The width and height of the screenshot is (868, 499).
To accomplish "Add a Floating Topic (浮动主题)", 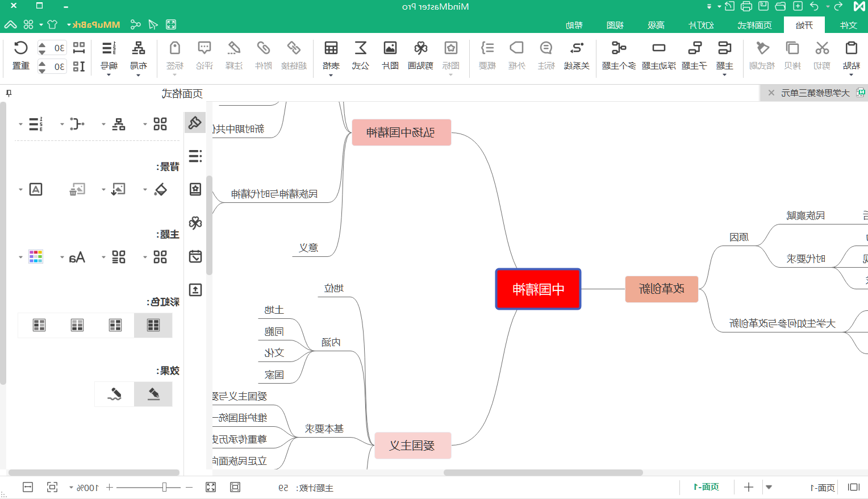I will [x=659, y=48].
